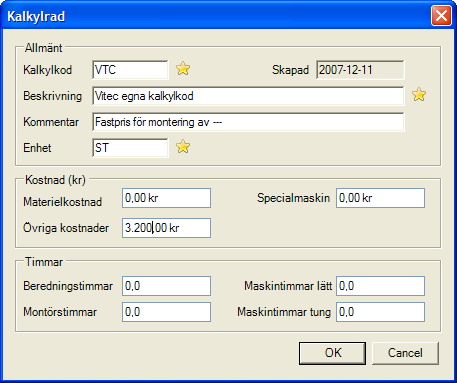Click the Montörstimmar hours field
Screen dimensions: 457x383
tap(166, 312)
